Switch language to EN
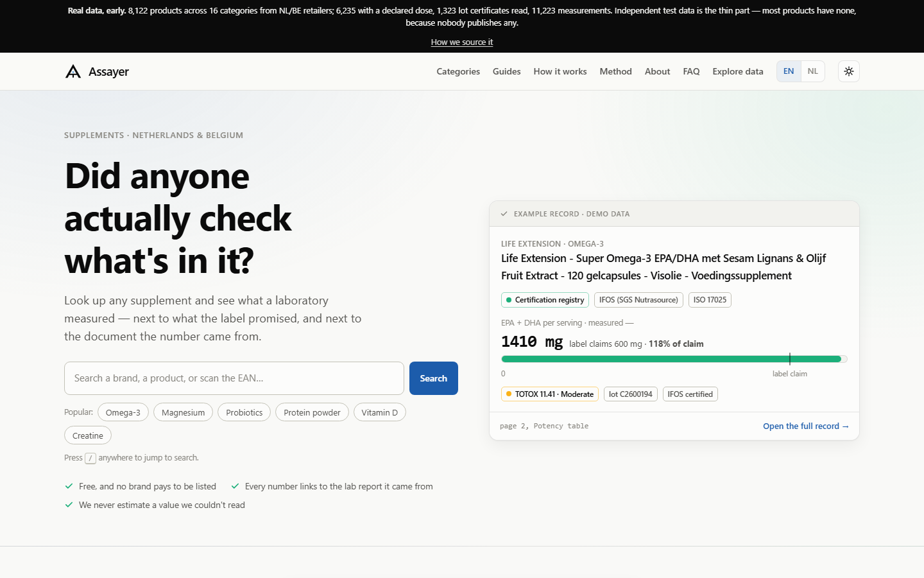Screen dimensions: 924x578 (x=789, y=71)
